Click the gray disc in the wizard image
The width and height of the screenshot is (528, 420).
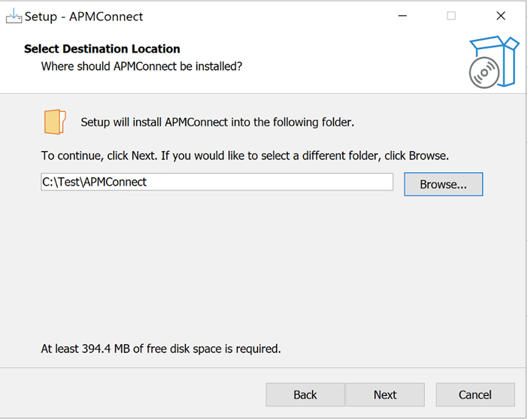[484, 73]
